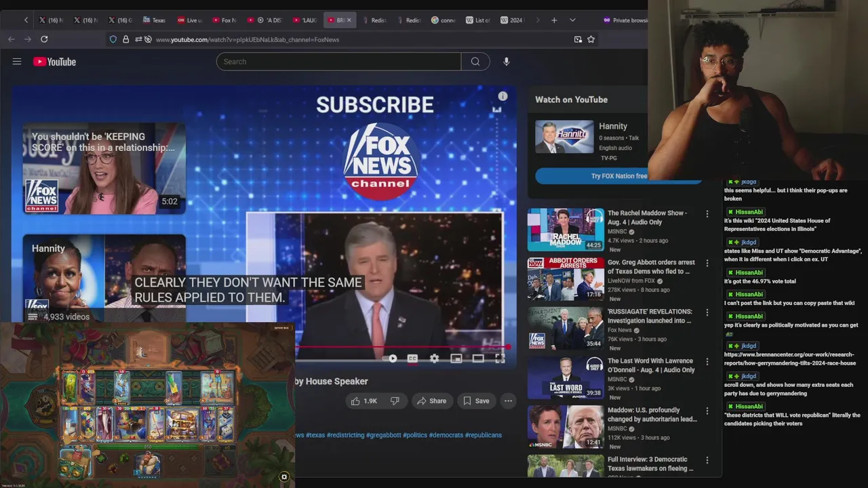Open 'Maddow: U.S. profoundly changed' video title

pyautogui.click(x=652, y=415)
